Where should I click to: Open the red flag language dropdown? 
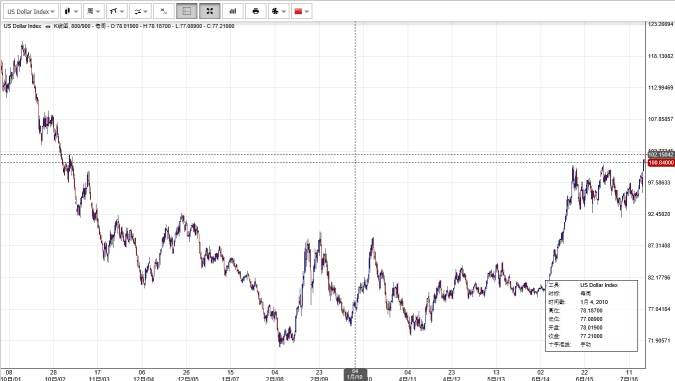301,11
